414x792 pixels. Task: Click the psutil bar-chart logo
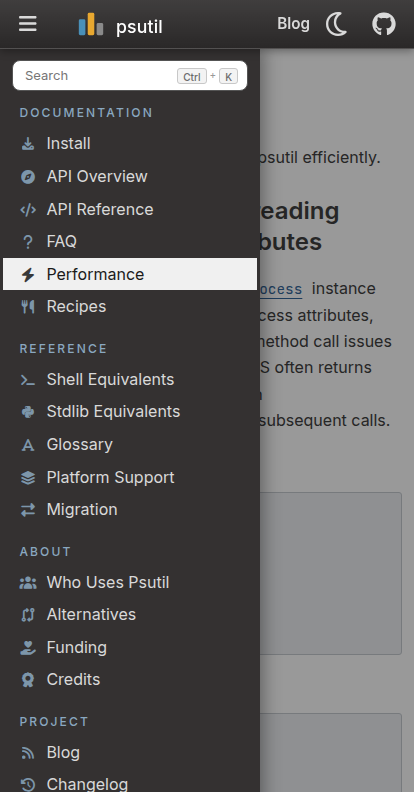tap(91, 24)
